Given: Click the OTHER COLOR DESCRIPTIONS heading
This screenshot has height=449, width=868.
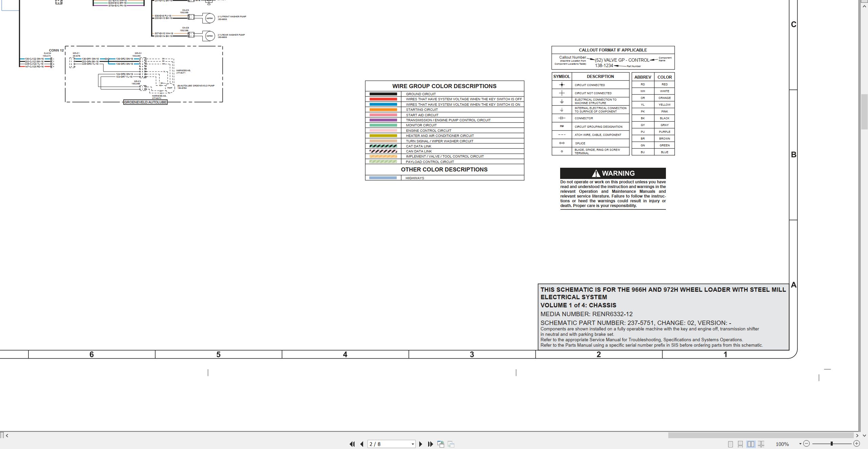Looking at the screenshot, I should 444,169.
